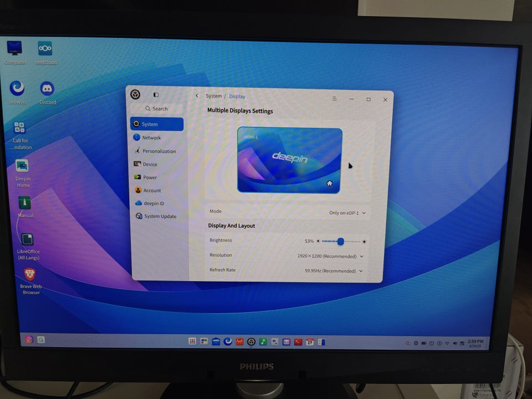Click the System breadcrumb link
Image resolution: width=532 pixels, height=399 pixels.
coord(214,96)
